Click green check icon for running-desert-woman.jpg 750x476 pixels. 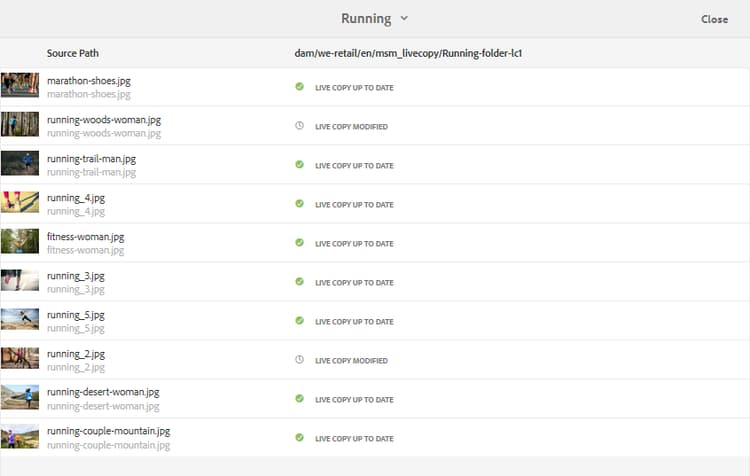[x=299, y=399]
